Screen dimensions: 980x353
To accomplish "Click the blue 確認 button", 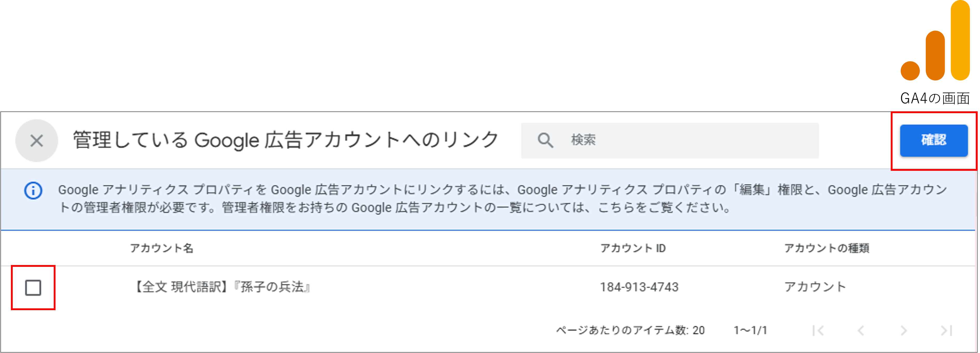I will click(934, 140).
